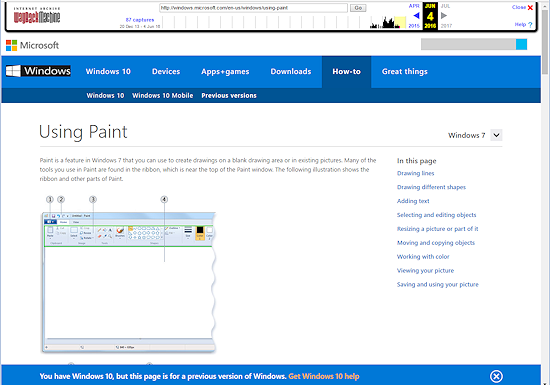Select the How-to tab
550x385 pixels.
click(x=347, y=72)
